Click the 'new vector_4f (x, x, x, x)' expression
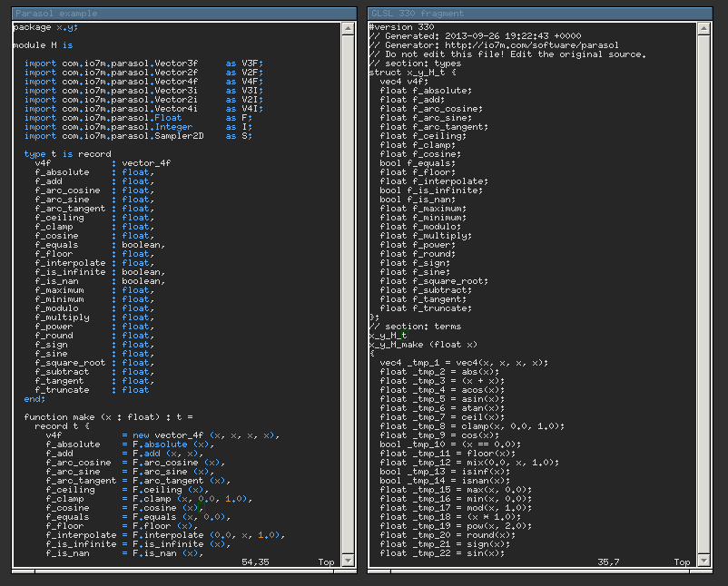 pyautogui.click(x=206, y=435)
